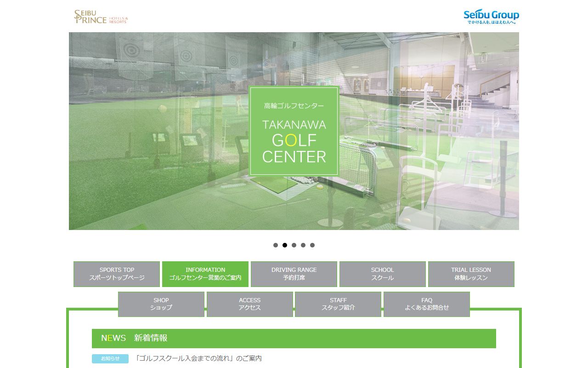Image resolution: width=588 pixels, height=368 pixels.
Task: Open the SCHOOL スクール menu item
Action: click(383, 274)
